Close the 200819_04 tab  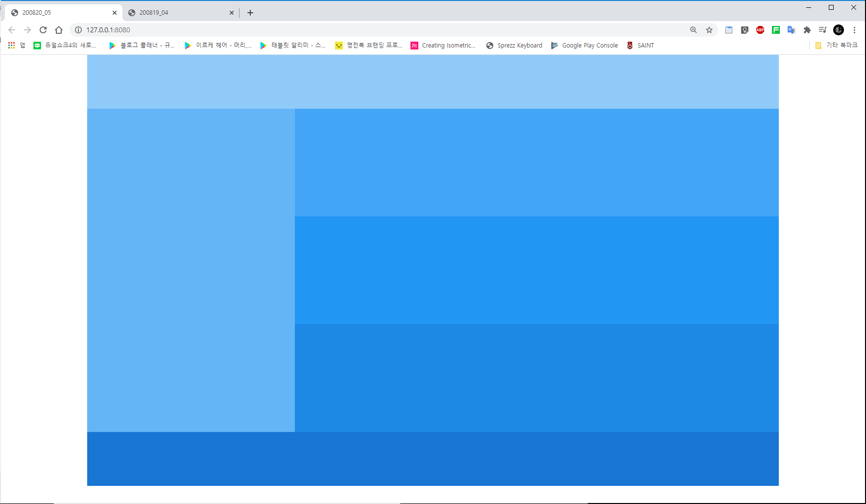coord(232,13)
